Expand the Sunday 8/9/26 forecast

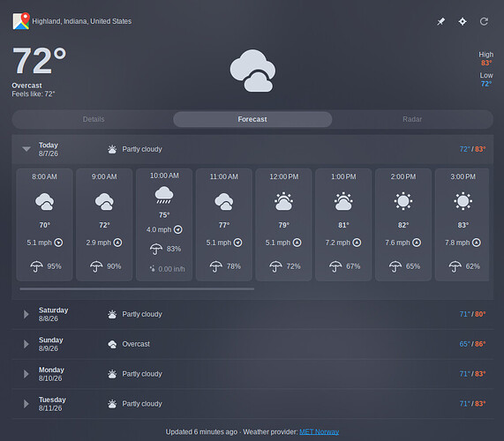26,344
